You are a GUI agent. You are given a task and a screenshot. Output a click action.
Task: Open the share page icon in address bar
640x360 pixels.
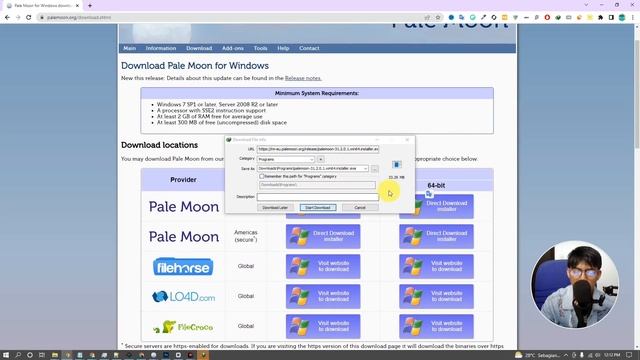click(427, 18)
